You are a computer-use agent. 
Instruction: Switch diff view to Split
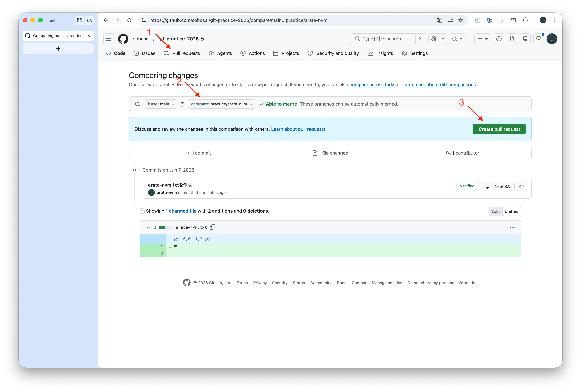495,211
